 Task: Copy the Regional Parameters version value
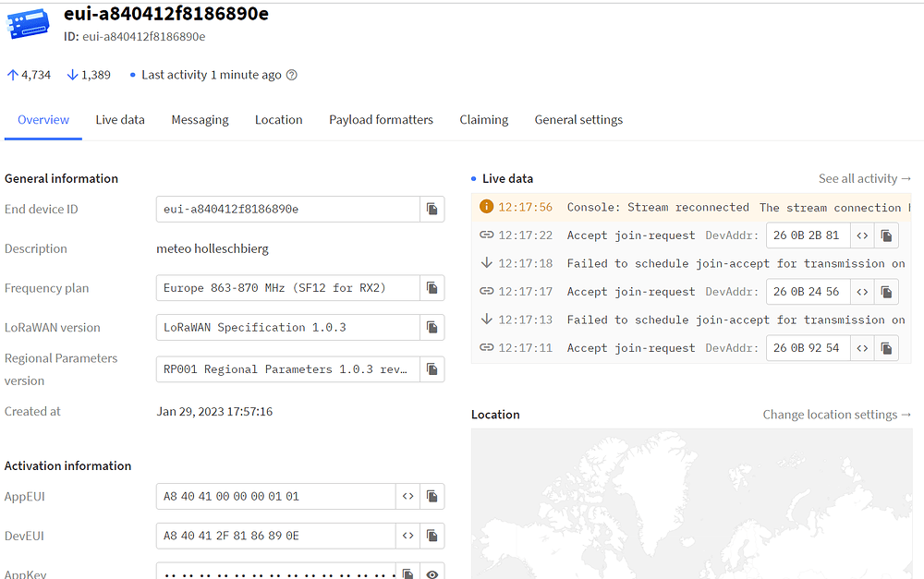(x=432, y=369)
